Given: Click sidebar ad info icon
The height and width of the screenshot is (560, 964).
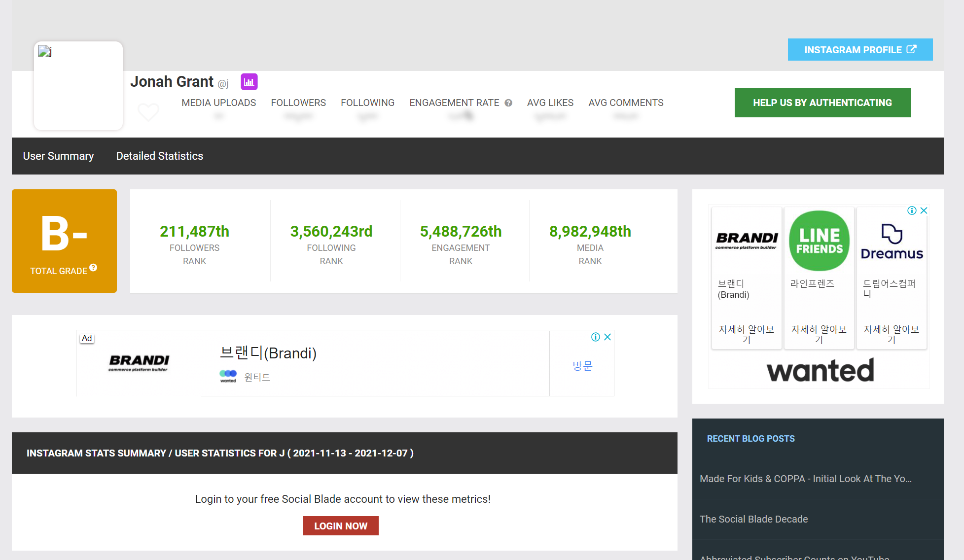Looking at the screenshot, I should [912, 210].
